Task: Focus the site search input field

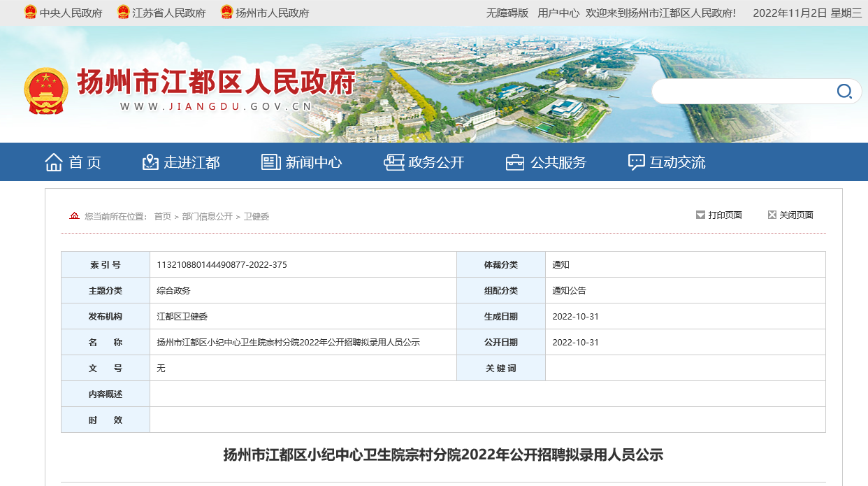Action: tap(742, 92)
